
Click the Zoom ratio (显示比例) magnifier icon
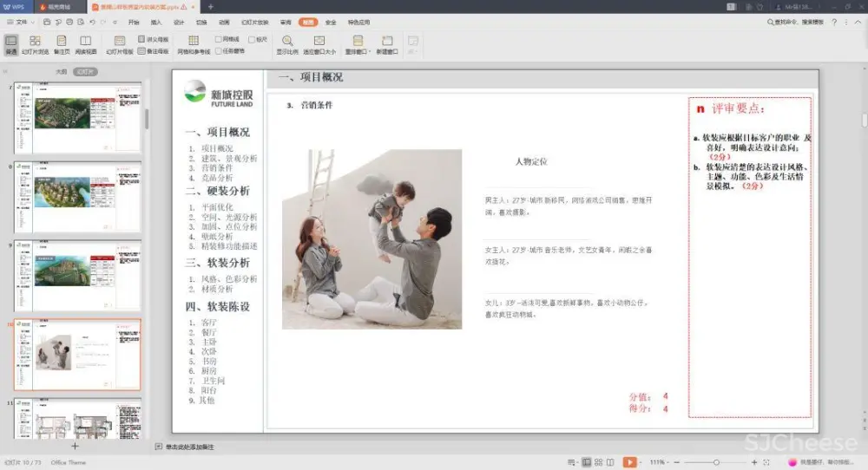tap(286, 44)
